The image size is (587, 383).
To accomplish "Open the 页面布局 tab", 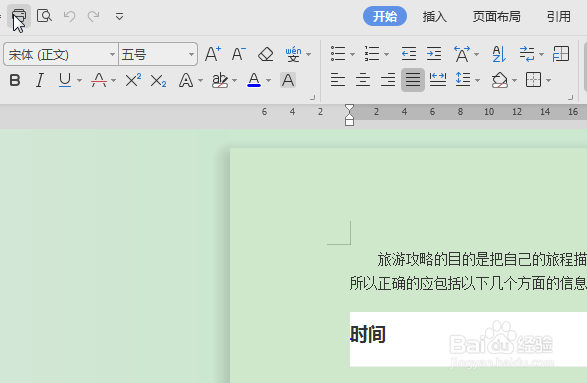I will 496,16.
